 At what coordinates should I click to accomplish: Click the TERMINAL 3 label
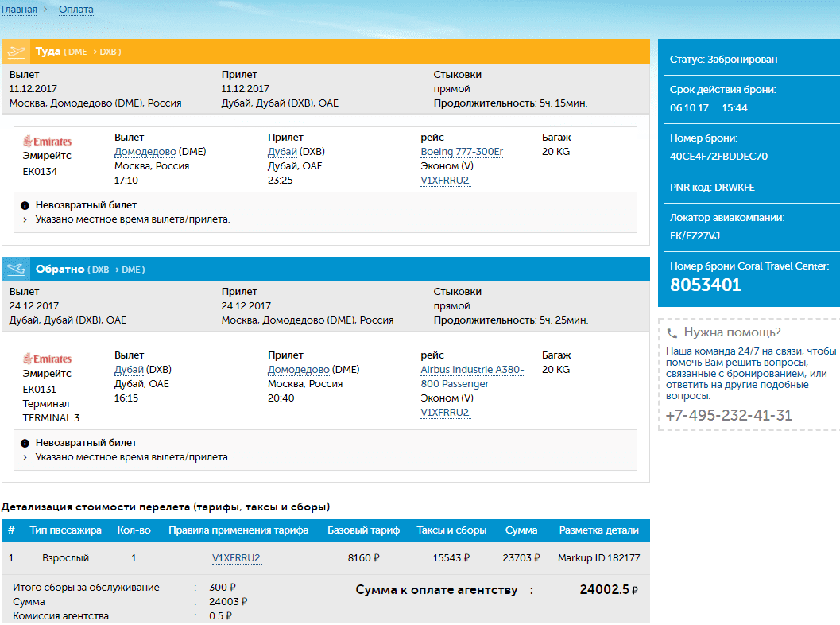(x=51, y=418)
